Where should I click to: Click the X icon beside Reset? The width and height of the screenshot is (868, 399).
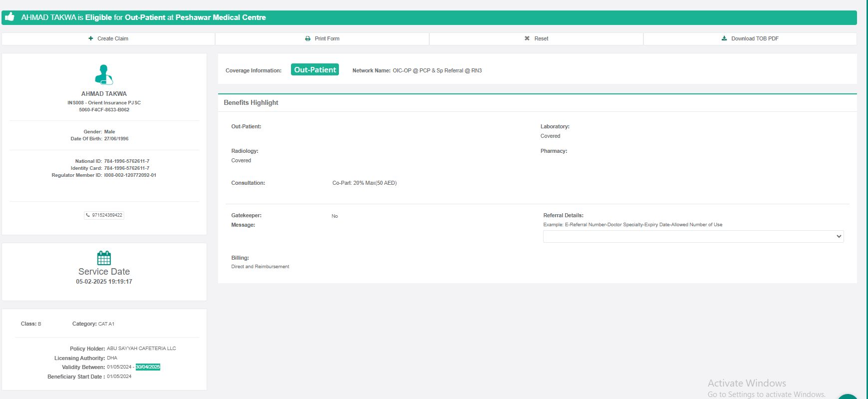[x=527, y=38]
